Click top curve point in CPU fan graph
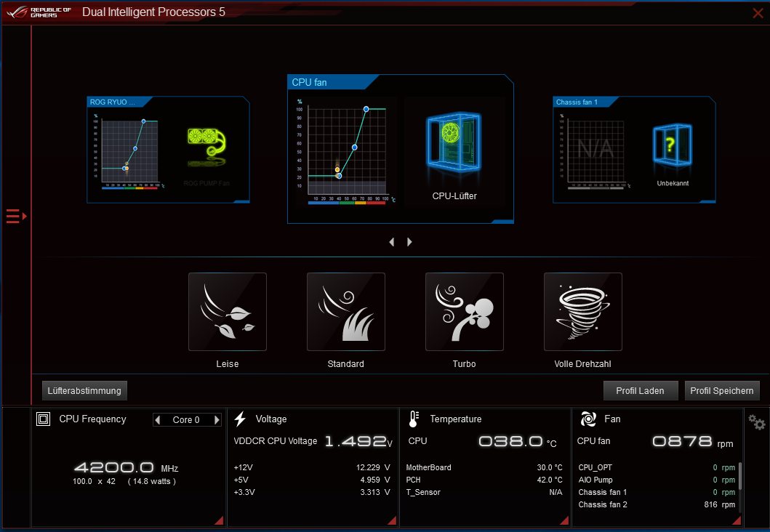 [366, 109]
